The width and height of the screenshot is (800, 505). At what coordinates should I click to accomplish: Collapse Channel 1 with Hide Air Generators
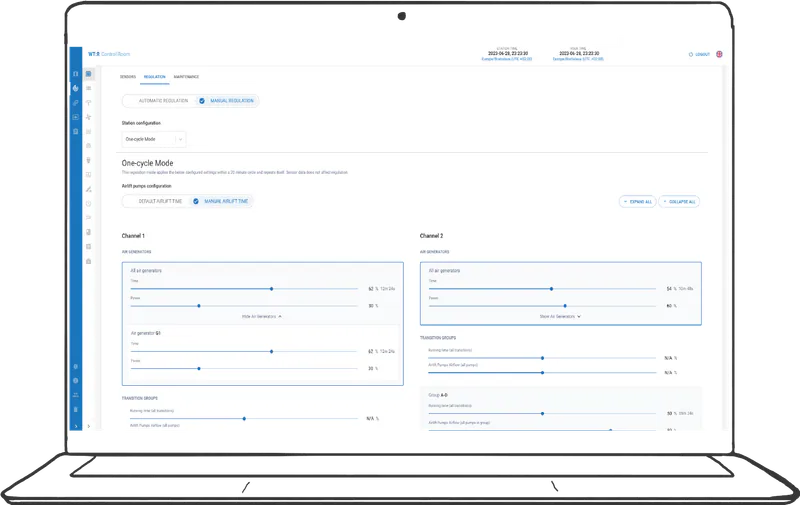coord(263,315)
